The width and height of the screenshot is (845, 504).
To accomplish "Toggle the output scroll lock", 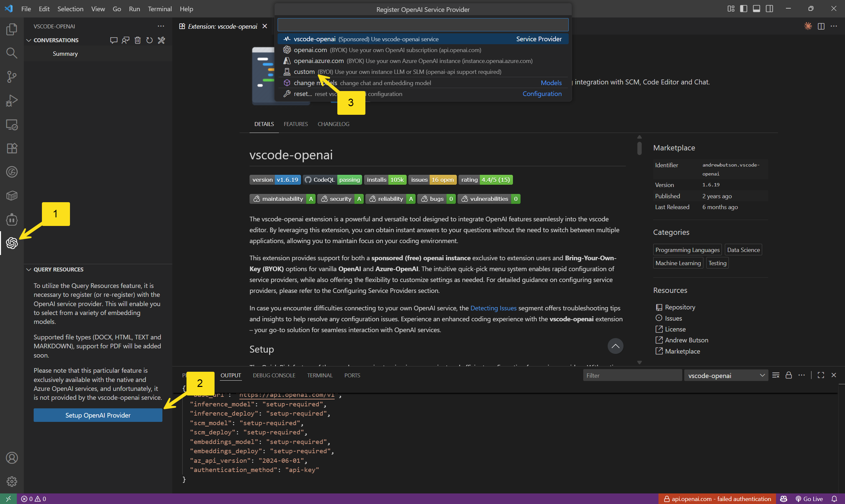I will click(x=789, y=375).
